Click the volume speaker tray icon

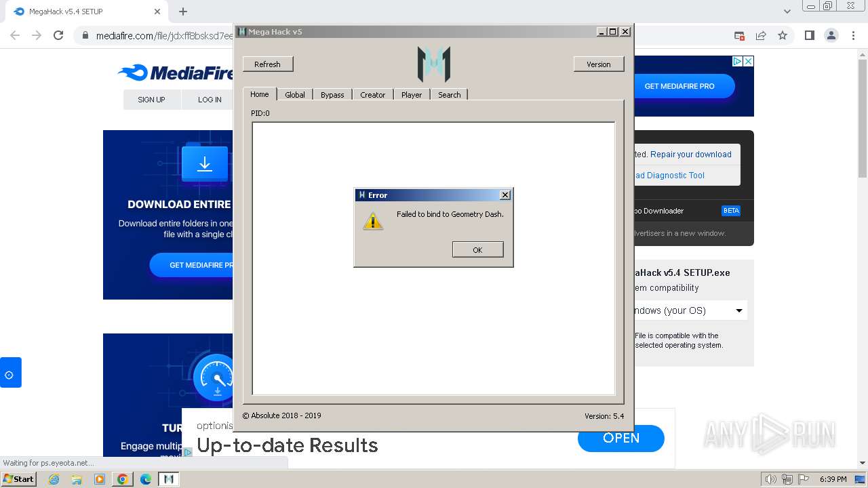point(771,479)
